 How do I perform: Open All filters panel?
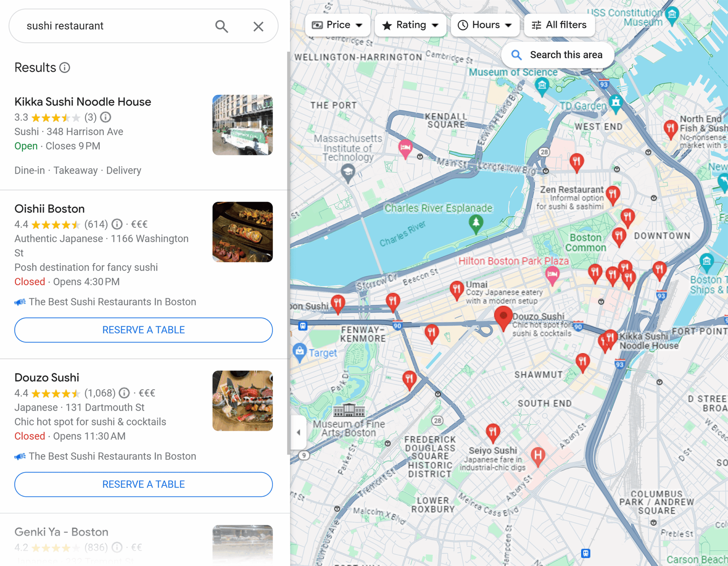559,25
